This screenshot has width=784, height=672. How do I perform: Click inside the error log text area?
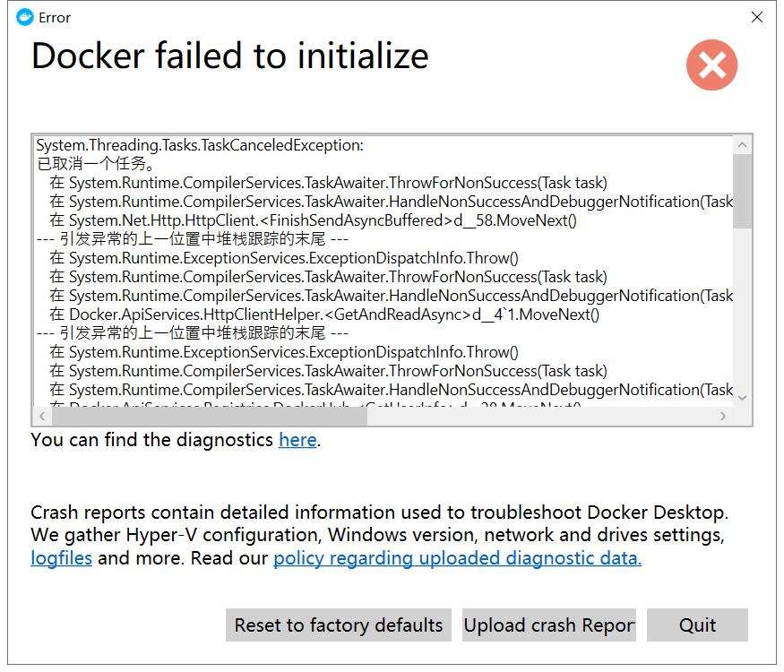(358, 269)
